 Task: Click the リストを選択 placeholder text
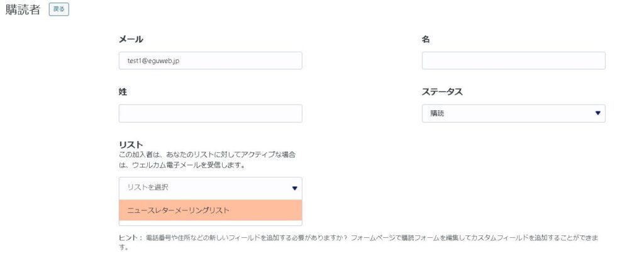(x=148, y=188)
